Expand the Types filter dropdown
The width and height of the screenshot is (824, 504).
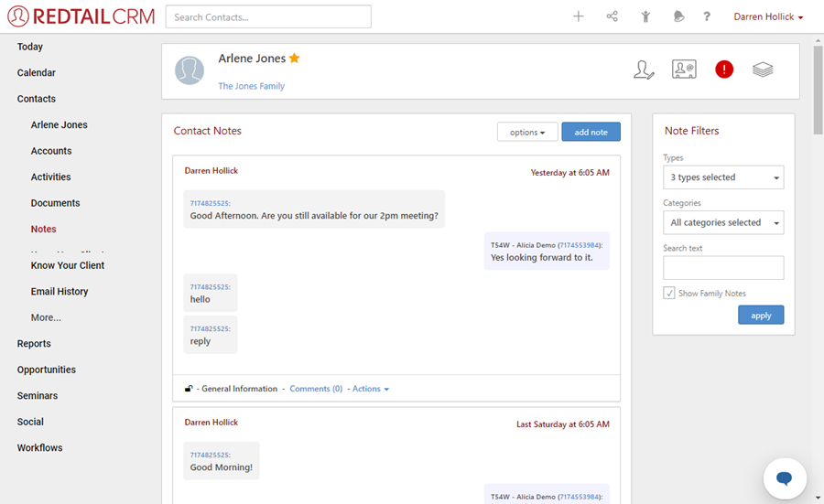723,177
